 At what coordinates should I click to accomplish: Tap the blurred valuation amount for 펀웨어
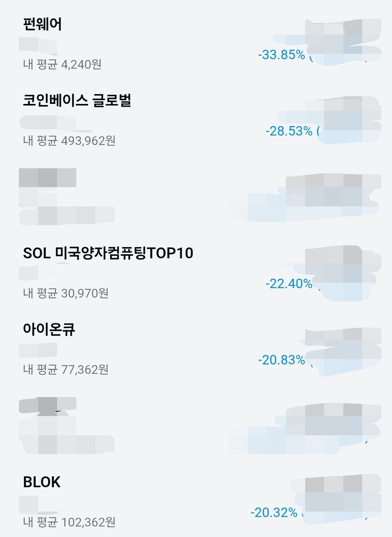coord(343,27)
